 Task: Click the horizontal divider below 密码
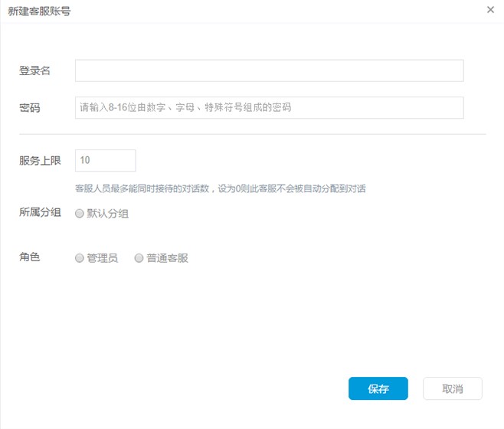click(253, 134)
